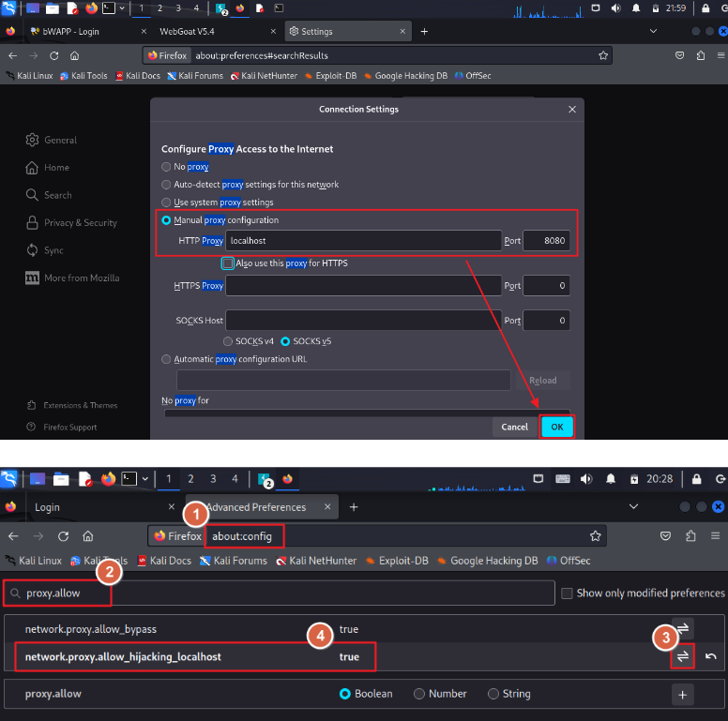
Task: Reload page in lower Firefox window
Action: 63,536
